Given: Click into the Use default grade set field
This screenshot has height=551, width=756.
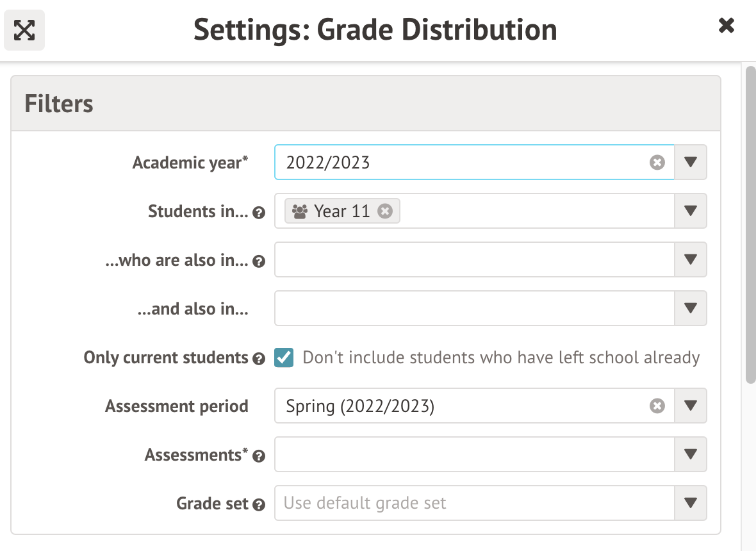Looking at the screenshot, I should coord(474,503).
